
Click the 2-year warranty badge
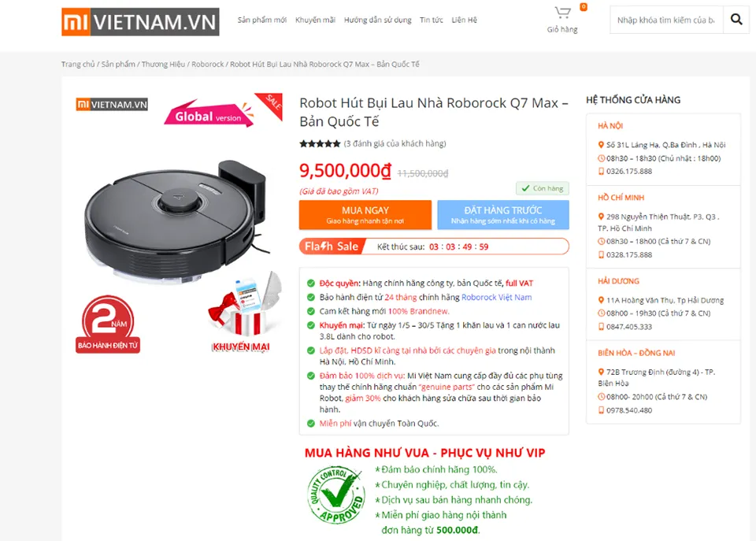108,324
